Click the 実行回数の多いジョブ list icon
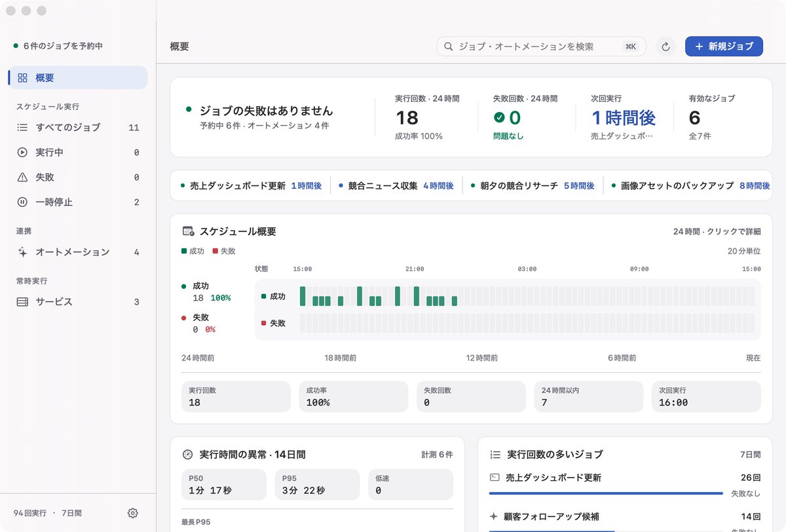The height and width of the screenshot is (532, 786). (x=496, y=454)
